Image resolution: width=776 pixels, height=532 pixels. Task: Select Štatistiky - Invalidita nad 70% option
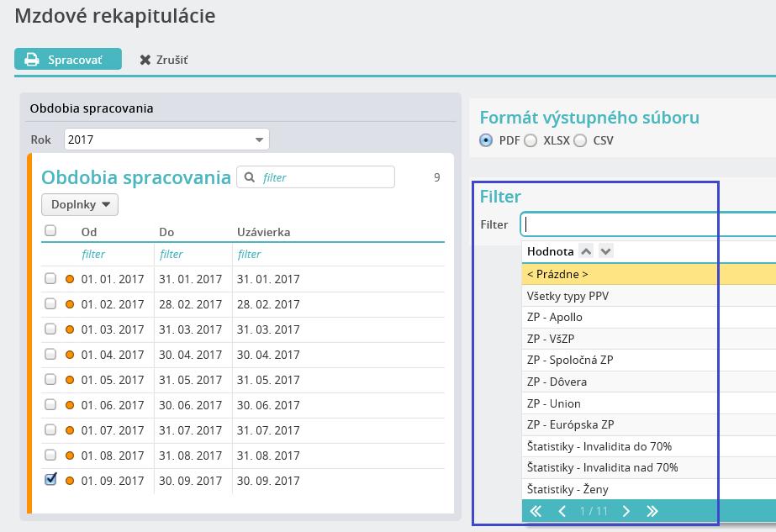click(649, 467)
